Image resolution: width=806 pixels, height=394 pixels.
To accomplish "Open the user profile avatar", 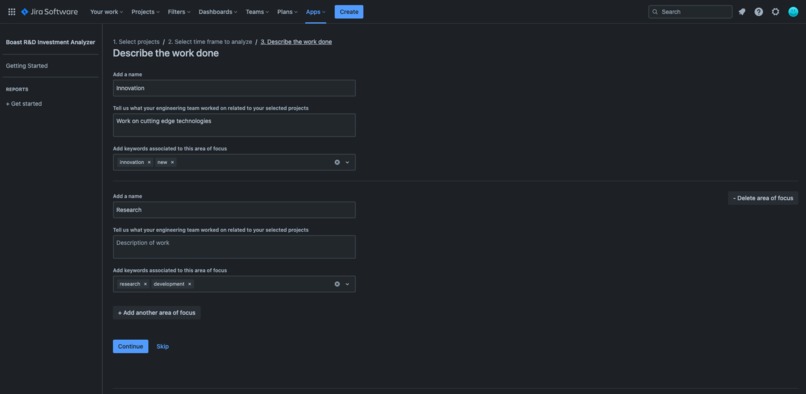I will (793, 12).
